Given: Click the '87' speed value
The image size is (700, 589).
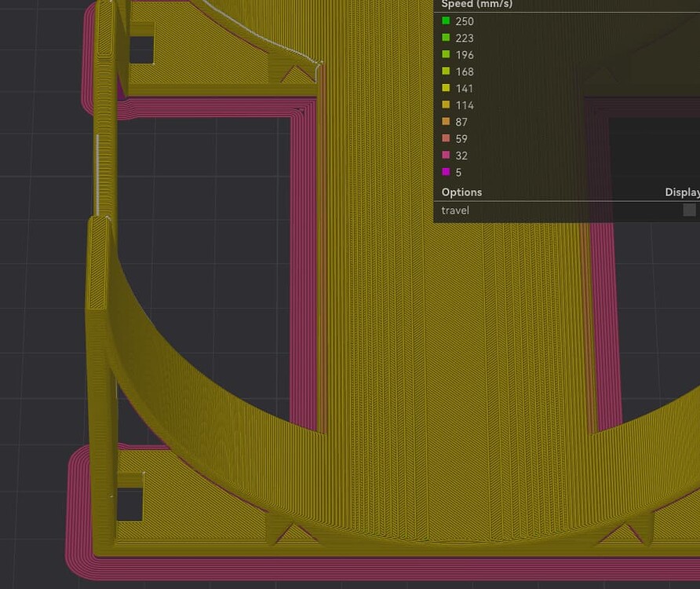Looking at the screenshot, I should click(x=461, y=122).
